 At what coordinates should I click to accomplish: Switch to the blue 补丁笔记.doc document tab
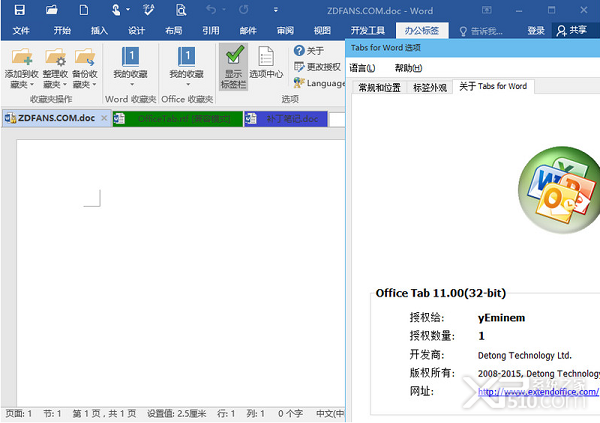285,119
